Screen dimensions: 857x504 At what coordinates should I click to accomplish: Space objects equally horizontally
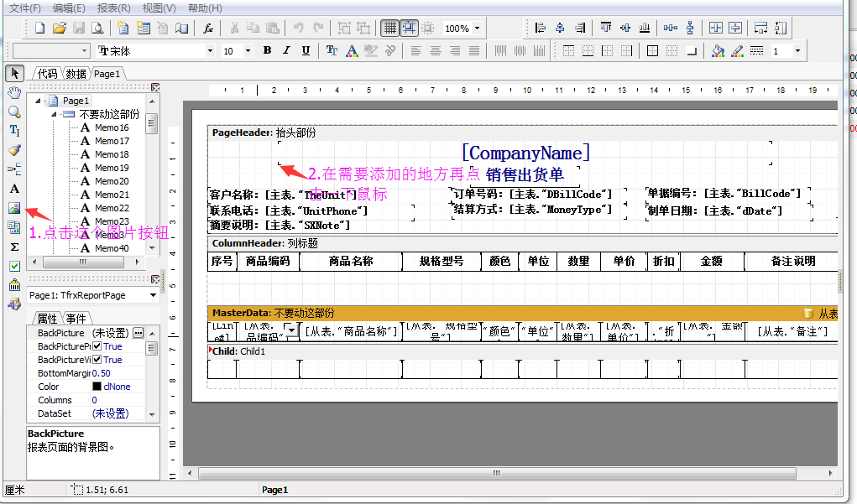click(x=671, y=28)
